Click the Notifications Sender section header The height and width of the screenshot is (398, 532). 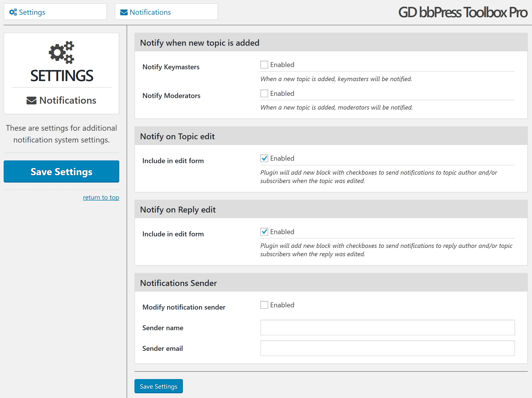coord(331,283)
